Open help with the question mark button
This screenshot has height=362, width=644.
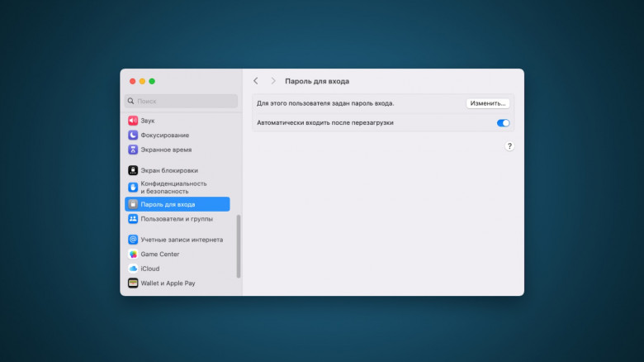tap(509, 146)
